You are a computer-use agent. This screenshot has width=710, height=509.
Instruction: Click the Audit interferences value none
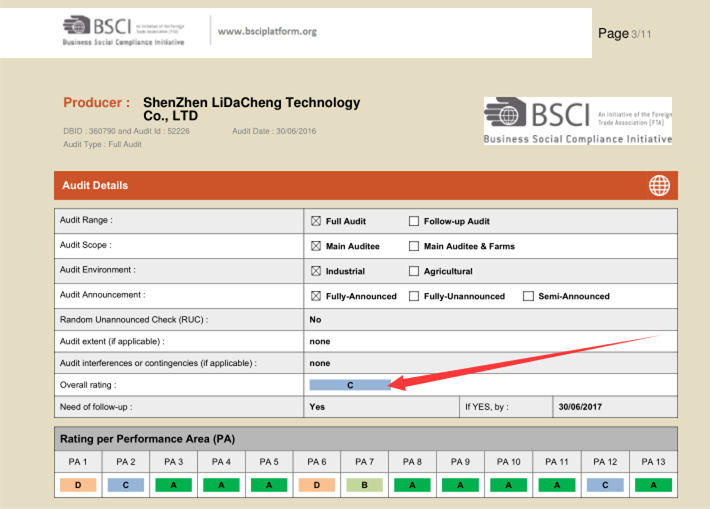click(320, 363)
